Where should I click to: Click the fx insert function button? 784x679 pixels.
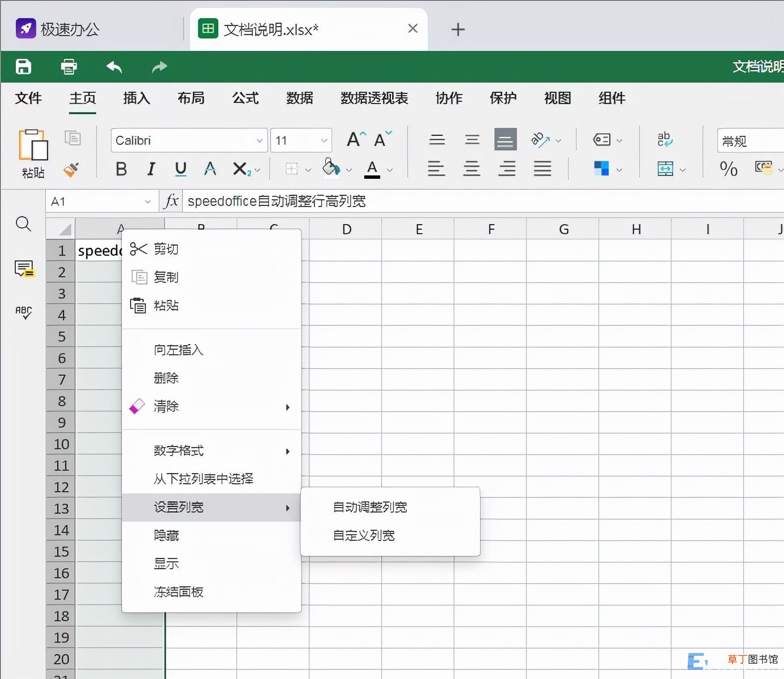(171, 201)
